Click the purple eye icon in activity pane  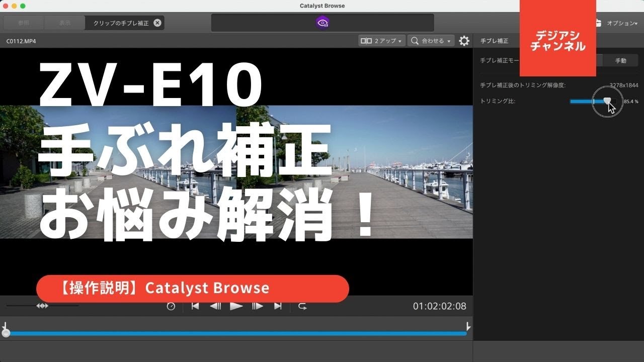[x=323, y=23]
